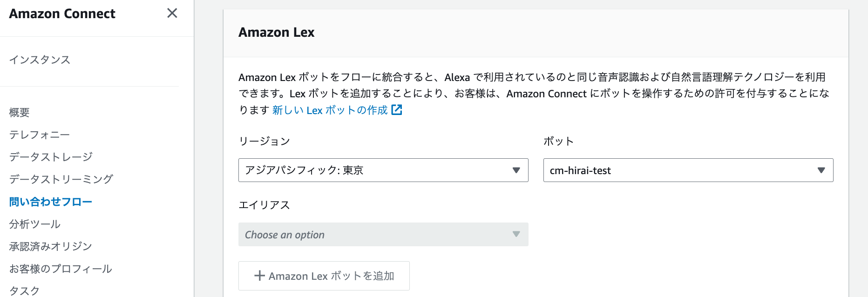Click the Amazon Connect heading

62,13
